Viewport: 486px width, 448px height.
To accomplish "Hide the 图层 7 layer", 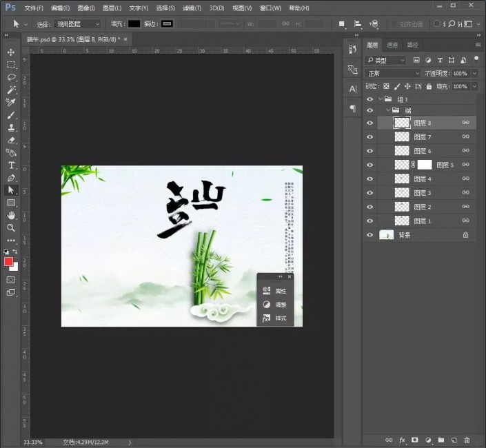I will [369, 137].
